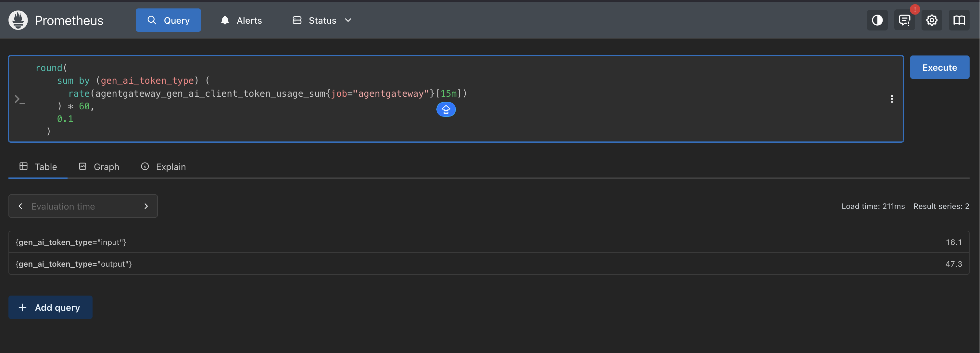Click the Prometheus flame logo

[18, 20]
